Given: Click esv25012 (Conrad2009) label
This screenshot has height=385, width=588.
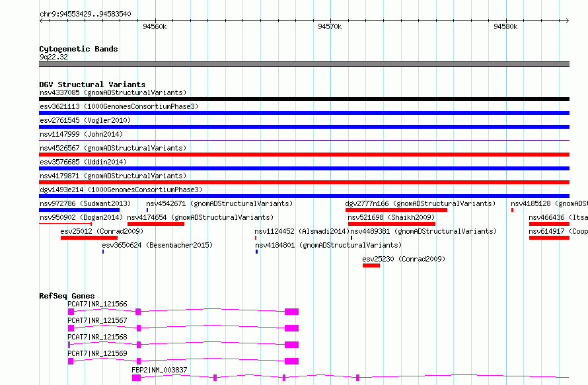Looking at the screenshot, I should (102, 231).
